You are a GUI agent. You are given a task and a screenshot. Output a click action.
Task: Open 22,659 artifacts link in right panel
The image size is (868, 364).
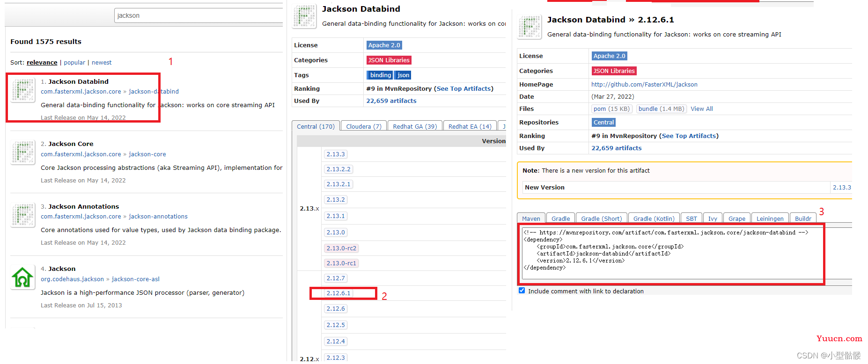[617, 148]
